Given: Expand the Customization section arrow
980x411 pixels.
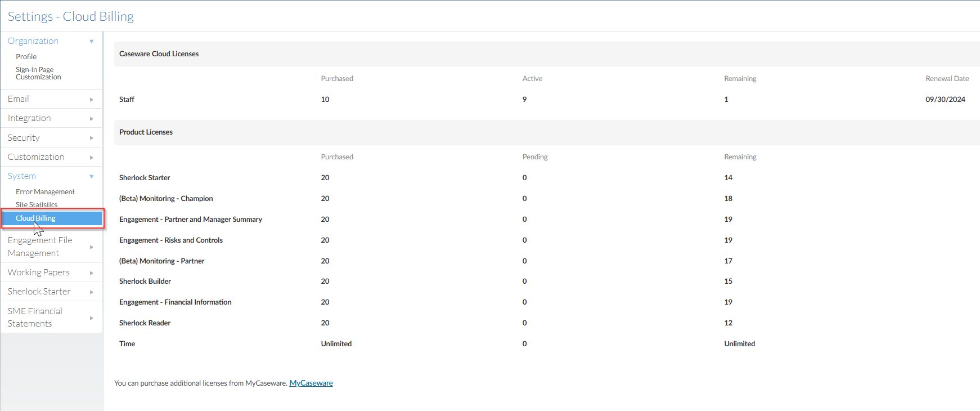Looking at the screenshot, I should tap(91, 158).
